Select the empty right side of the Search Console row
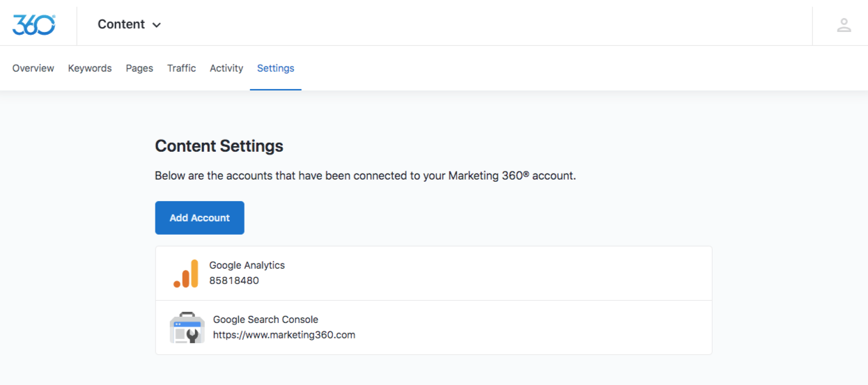 coord(557,327)
